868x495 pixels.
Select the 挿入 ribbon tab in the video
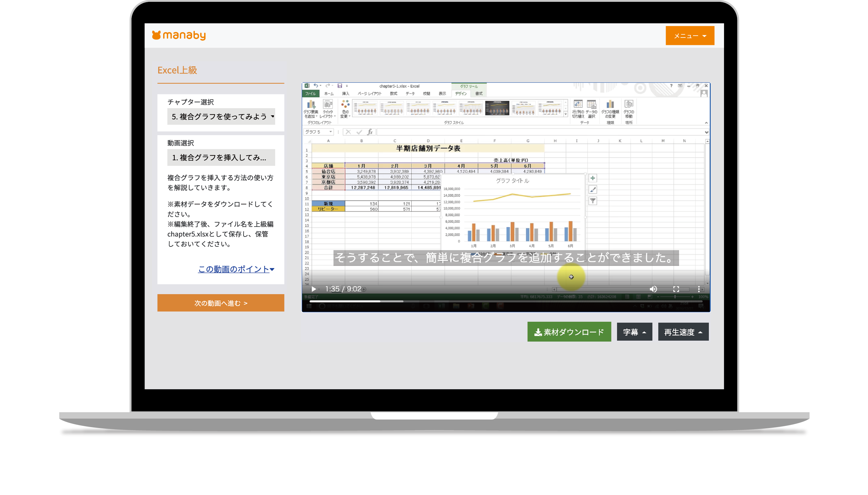click(x=345, y=94)
